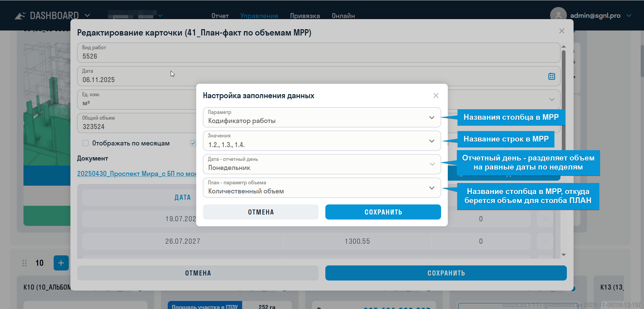This screenshot has width=644, height=309.
Task: Open the 'Привязка' menu tab
Action: click(x=305, y=16)
